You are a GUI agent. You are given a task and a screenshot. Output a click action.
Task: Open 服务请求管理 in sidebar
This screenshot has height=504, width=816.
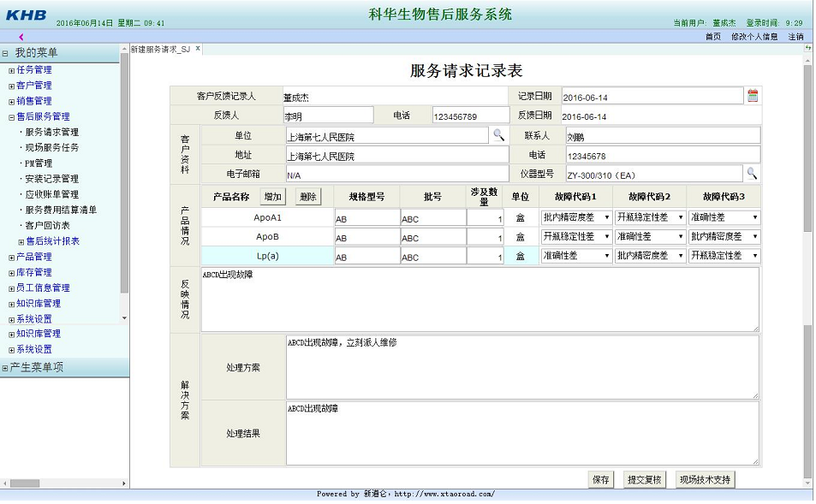52,132
